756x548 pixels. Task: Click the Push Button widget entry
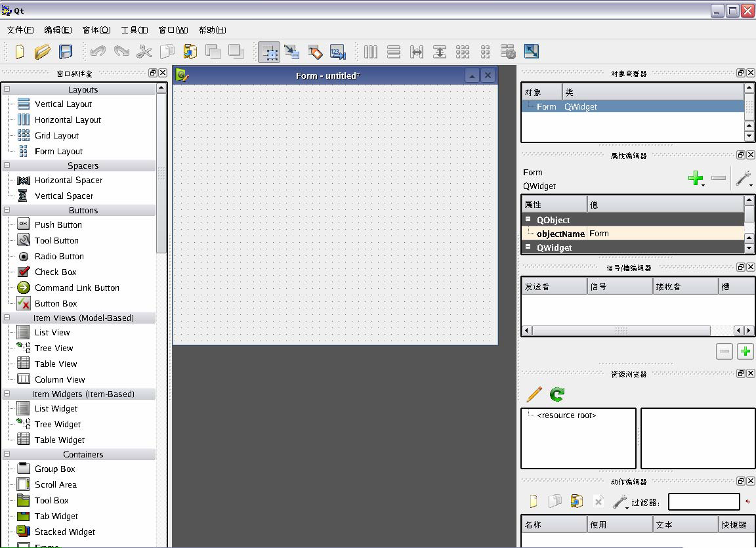click(x=58, y=224)
